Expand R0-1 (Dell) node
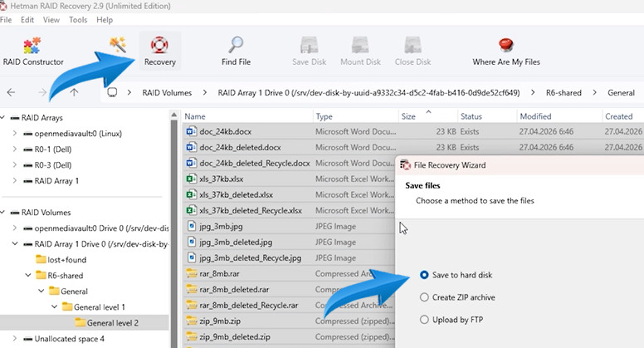Screen dimensions: 644x348 pos(15,149)
